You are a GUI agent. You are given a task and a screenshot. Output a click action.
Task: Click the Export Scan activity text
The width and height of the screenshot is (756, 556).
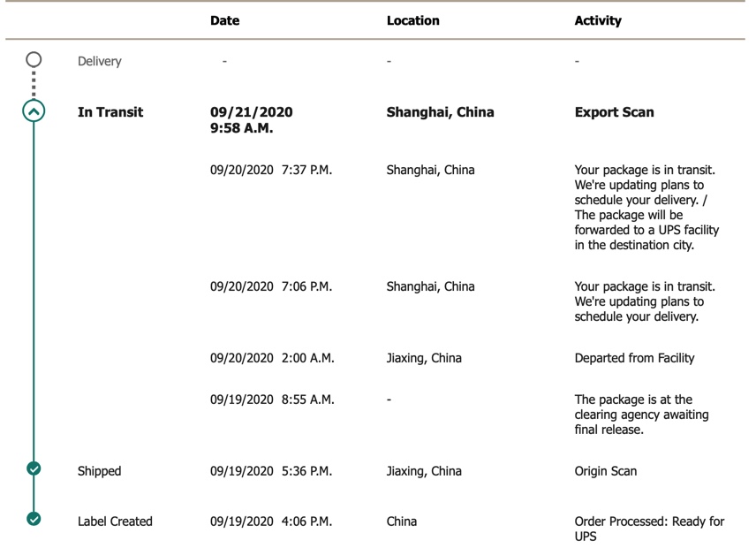(x=615, y=112)
